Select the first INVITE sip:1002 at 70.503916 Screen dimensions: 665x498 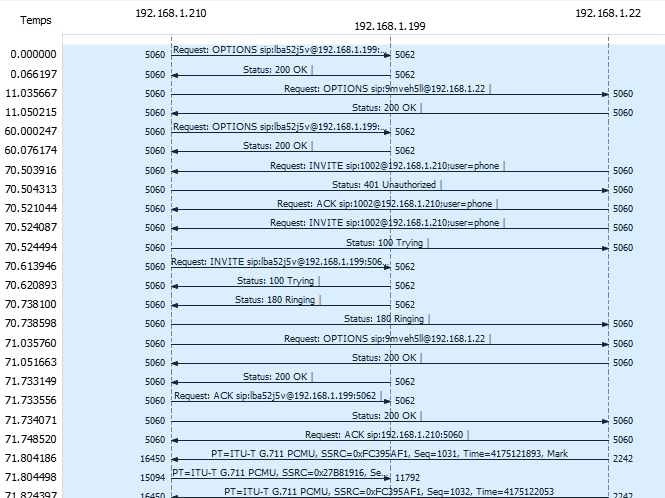[385, 166]
